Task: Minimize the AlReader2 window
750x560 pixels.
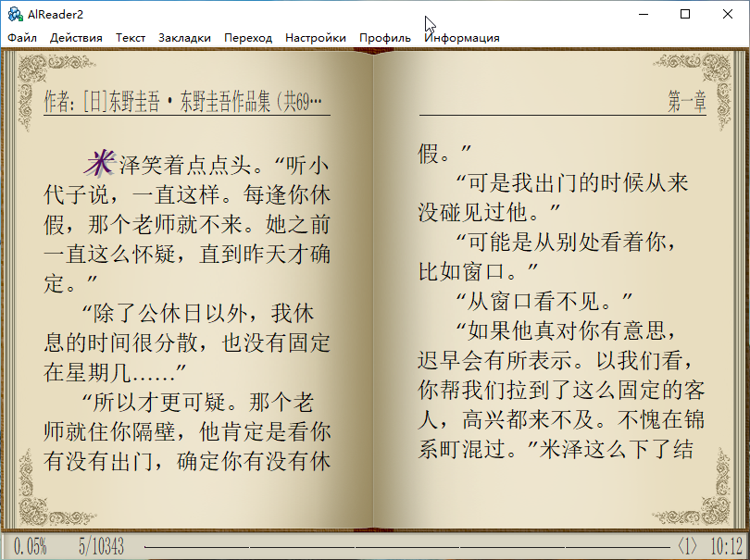Action: point(644,14)
